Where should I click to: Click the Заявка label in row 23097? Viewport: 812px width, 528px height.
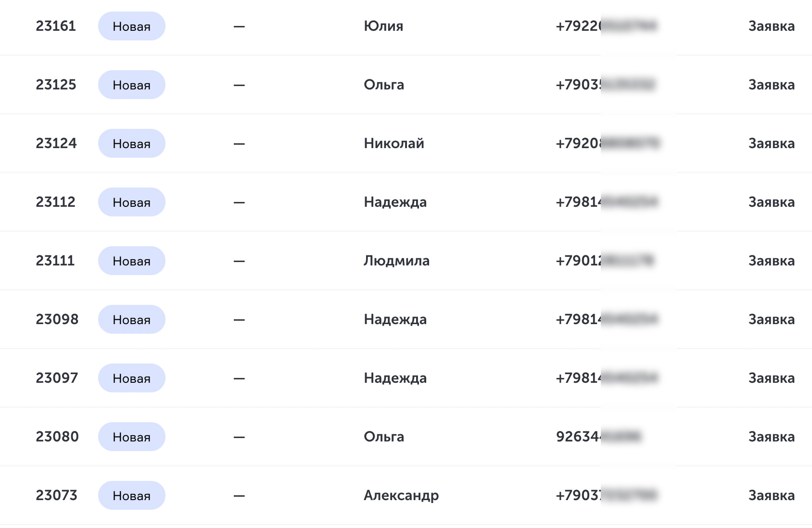point(771,378)
